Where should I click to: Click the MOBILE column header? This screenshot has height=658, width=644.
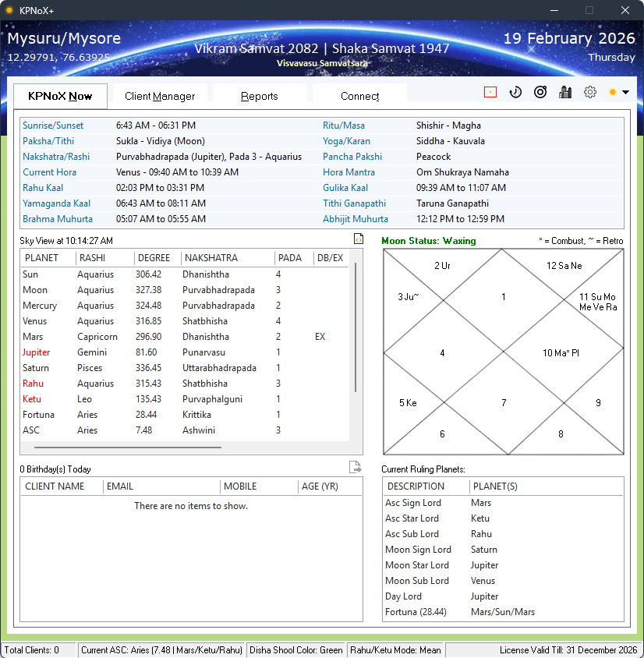[x=259, y=486]
